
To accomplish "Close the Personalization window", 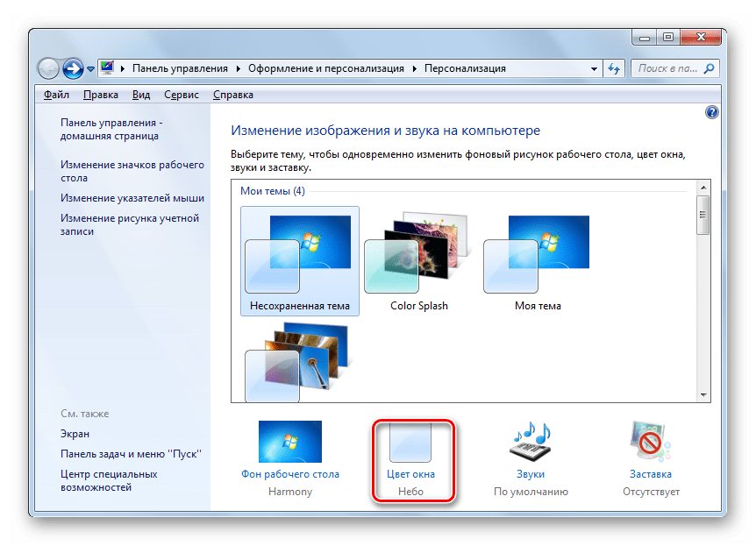I will point(701,37).
